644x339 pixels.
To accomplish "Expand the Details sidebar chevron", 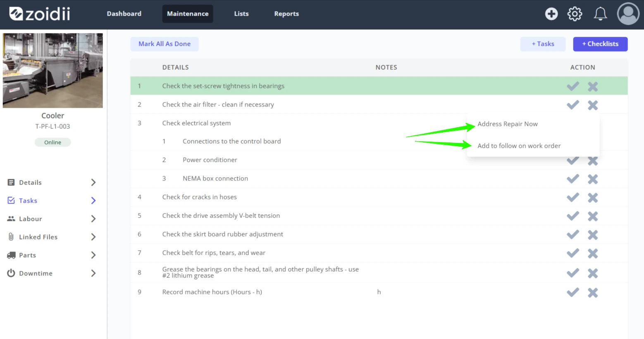I will [x=93, y=183].
